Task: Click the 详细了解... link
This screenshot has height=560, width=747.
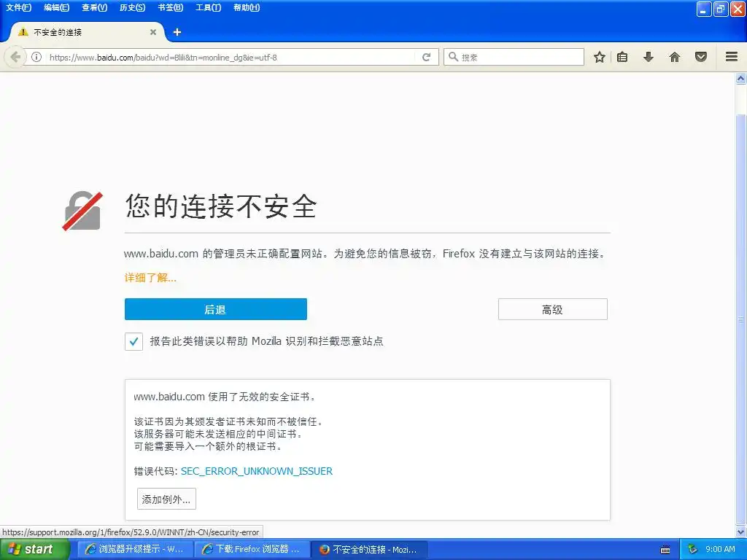Action: 150,278
